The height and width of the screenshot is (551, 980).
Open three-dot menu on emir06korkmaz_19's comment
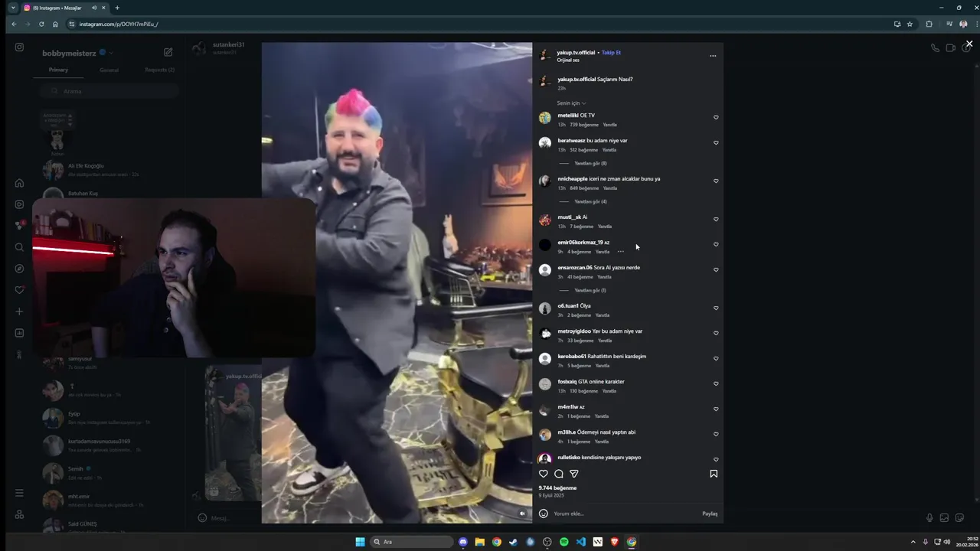pos(620,251)
